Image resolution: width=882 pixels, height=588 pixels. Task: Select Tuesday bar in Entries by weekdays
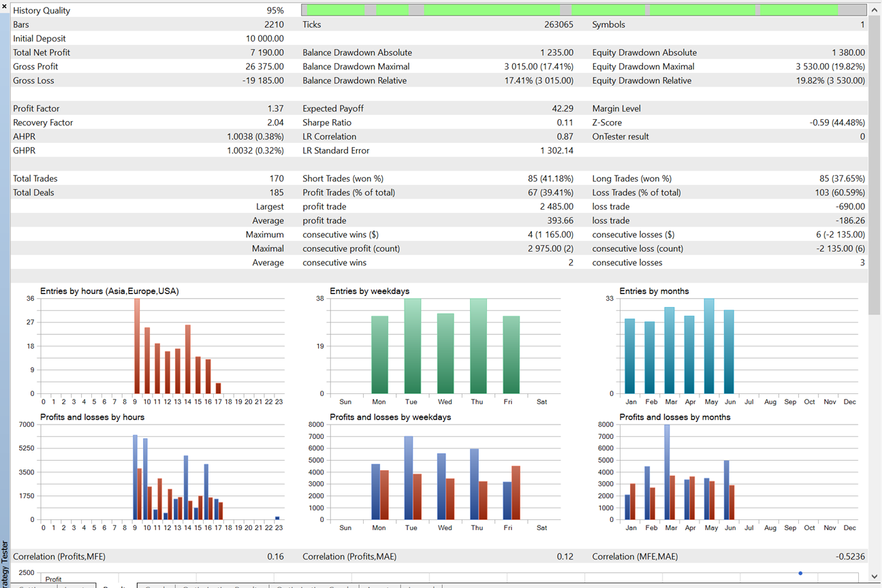coord(412,346)
